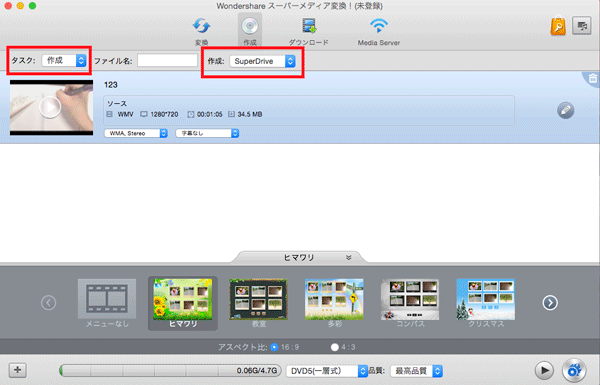Click the 0.06G/4.7G disc capacity bar
This screenshot has width=600, height=385.
pyautogui.click(x=170, y=370)
